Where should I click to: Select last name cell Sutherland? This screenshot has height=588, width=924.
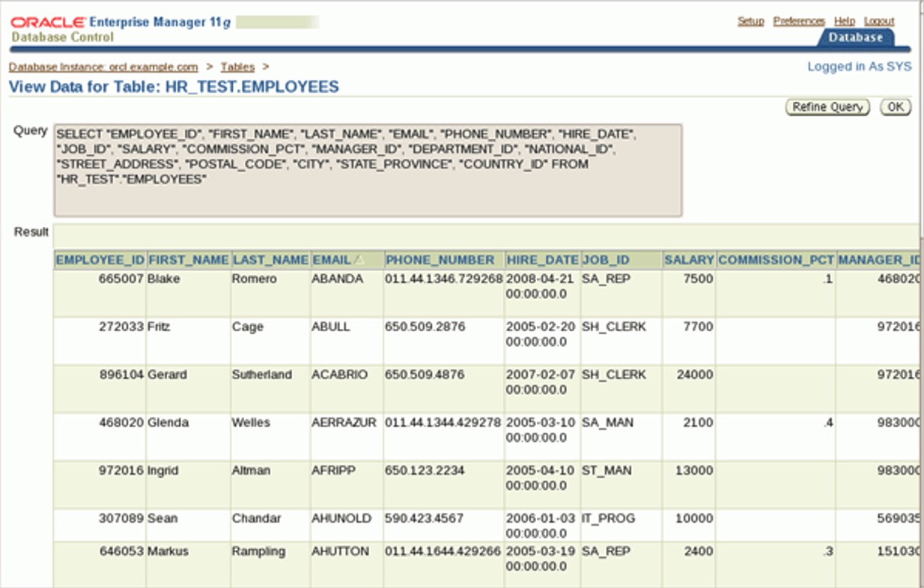pos(262,375)
